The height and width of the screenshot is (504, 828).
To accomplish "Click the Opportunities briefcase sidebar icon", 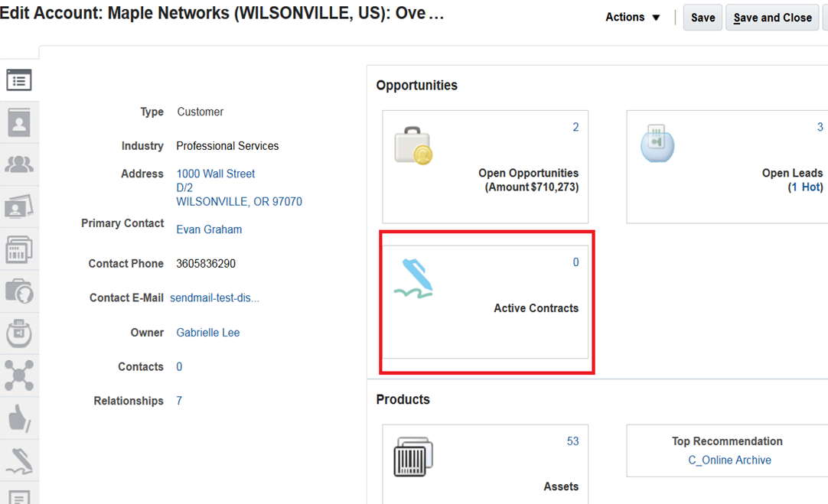I will (x=19, y=291).
